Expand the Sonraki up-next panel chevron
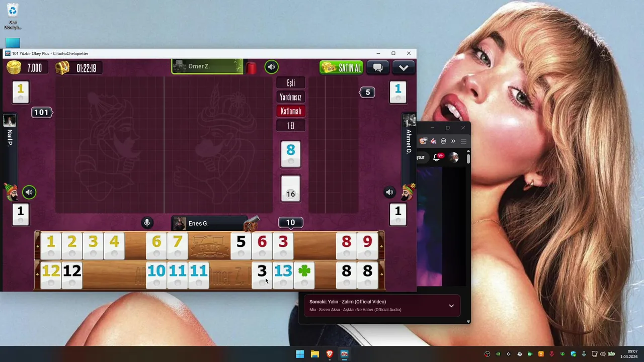This screenshot has height=362, width=644. [451, 306]
